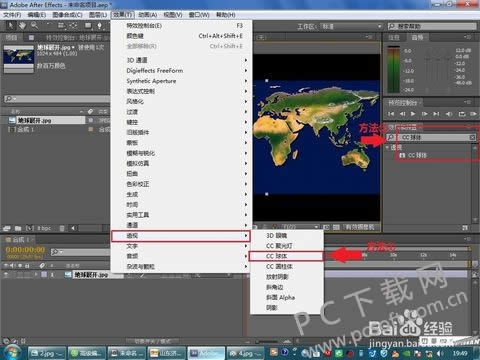
Task: Select the rectangle Mask shape tool
Action: [x=88, y=26]
